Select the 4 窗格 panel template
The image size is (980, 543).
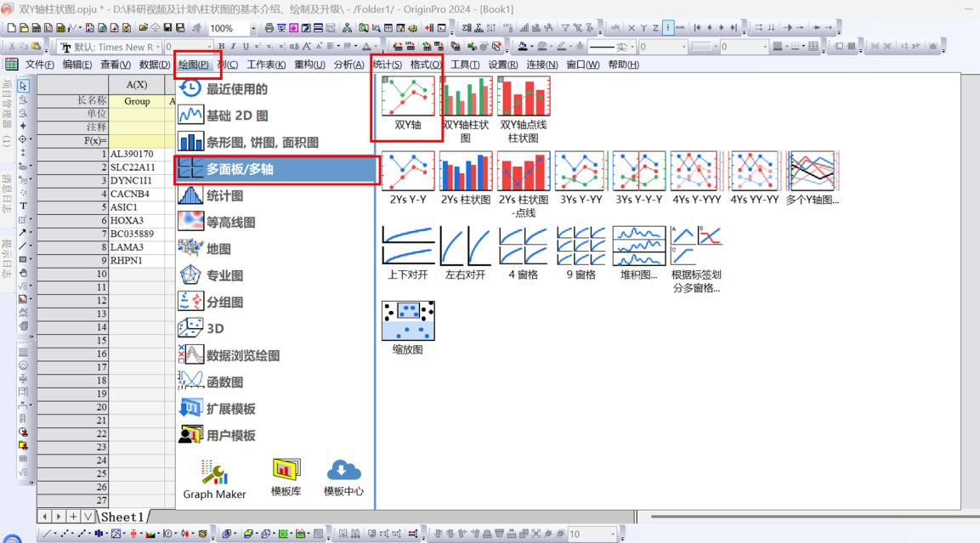524,253
